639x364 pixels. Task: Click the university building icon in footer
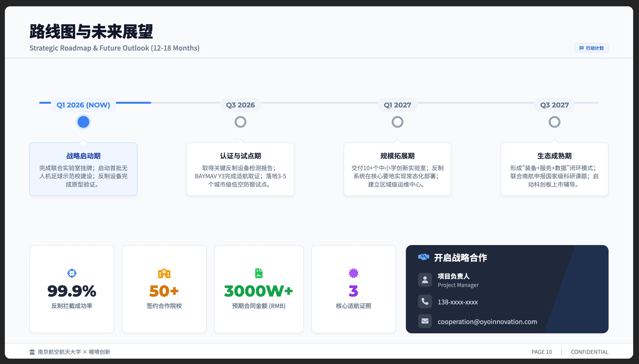(32, 352)
